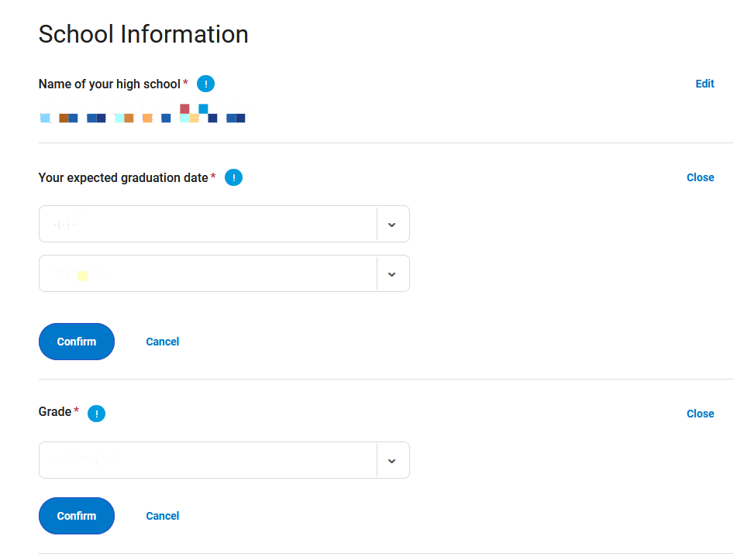744x560 pixels.
Task: Click the Your expected graduation date label
Action: point(123,178)
